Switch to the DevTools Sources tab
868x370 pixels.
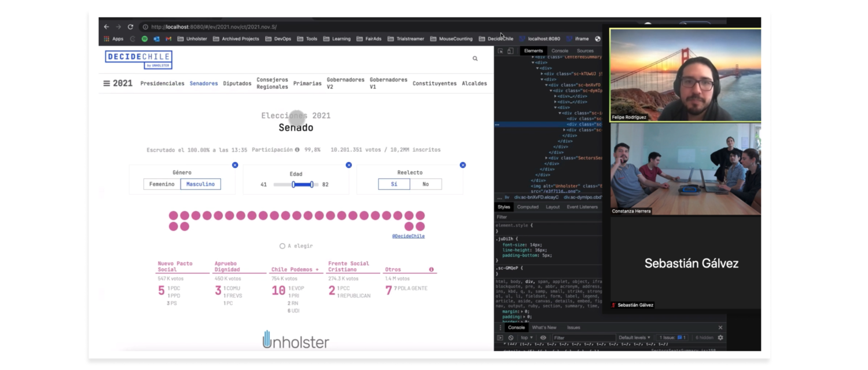[585, 51]
